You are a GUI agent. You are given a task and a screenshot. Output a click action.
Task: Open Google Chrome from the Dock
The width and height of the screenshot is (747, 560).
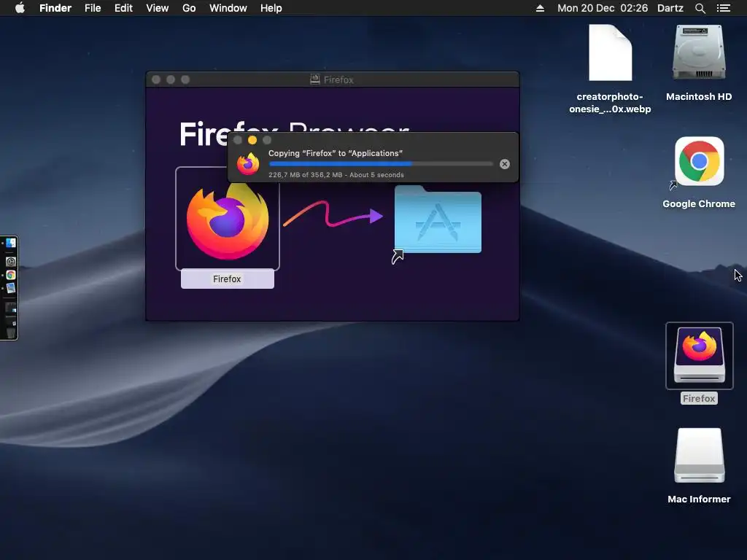coord(10,275)
